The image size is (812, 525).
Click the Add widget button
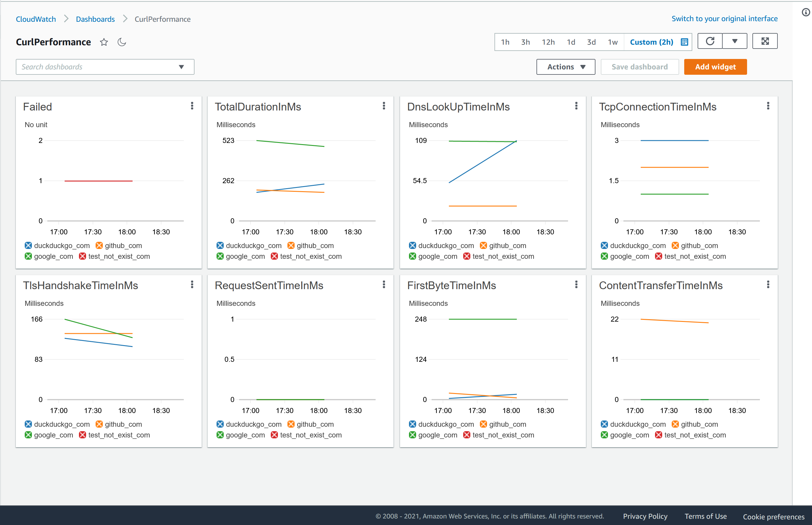pos(715,67)
